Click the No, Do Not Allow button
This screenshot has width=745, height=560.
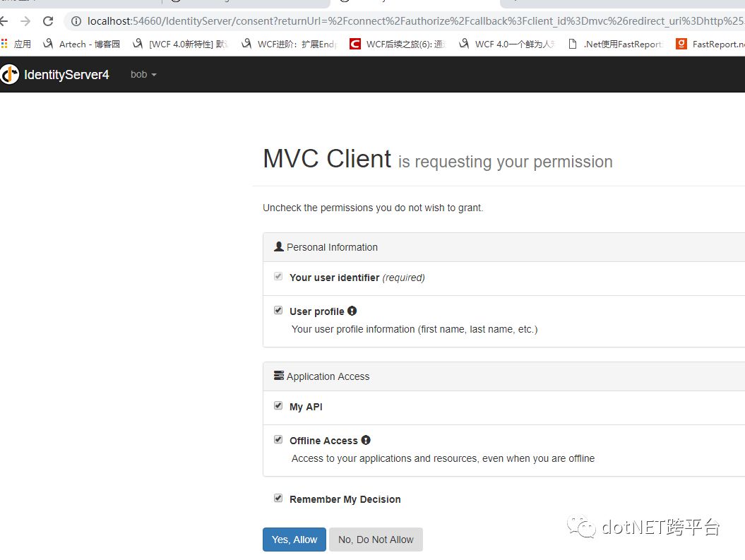click(376, 540)
